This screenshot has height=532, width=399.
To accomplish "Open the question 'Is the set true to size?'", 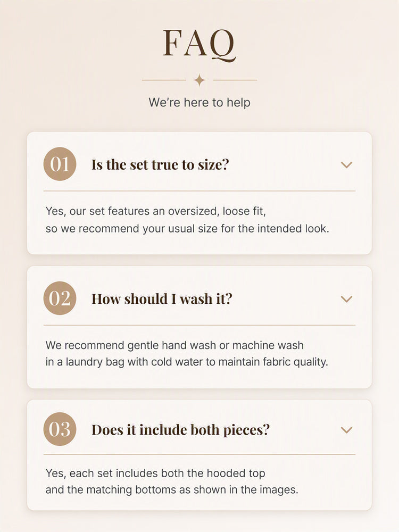I will 160,164.
